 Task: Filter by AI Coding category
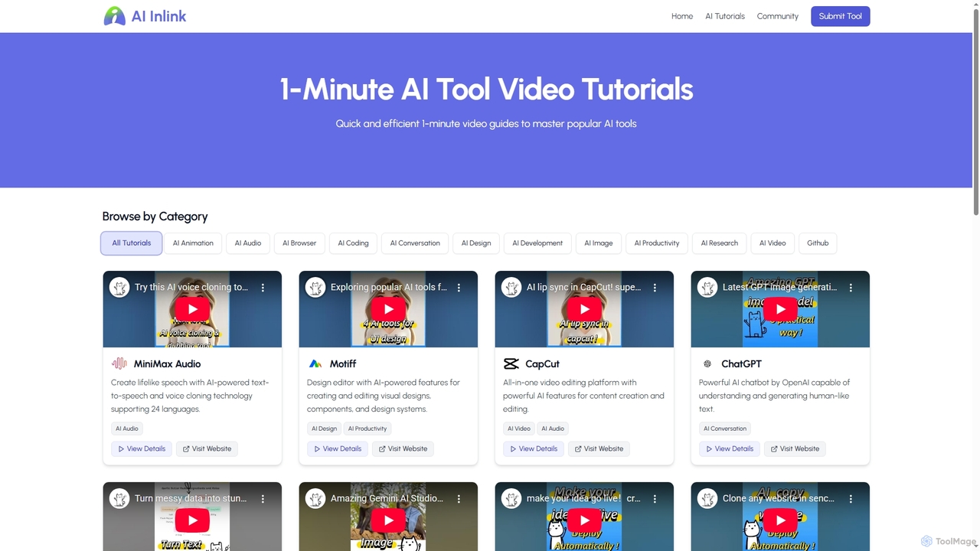[x=353, y=243]
